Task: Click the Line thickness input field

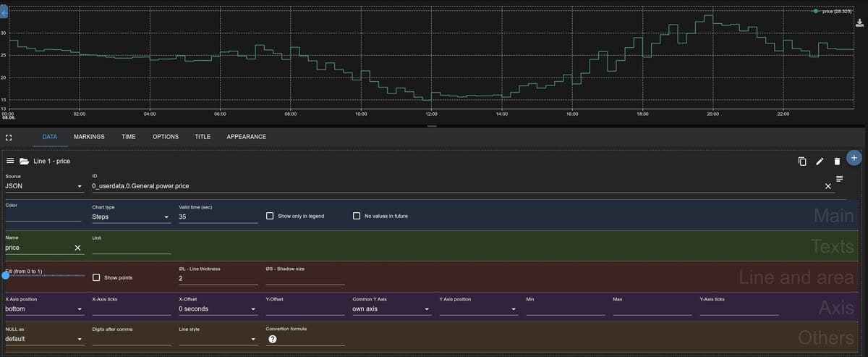Action: [218, 279]
